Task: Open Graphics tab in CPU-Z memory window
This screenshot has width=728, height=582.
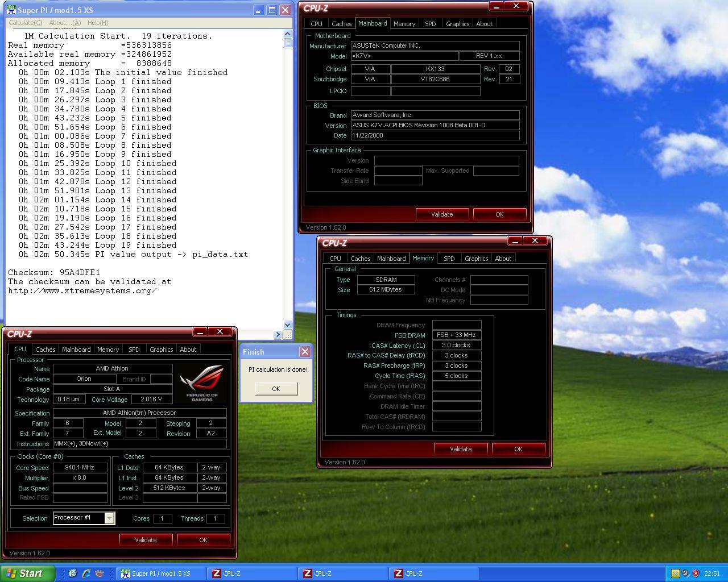Action: [477, 259]
